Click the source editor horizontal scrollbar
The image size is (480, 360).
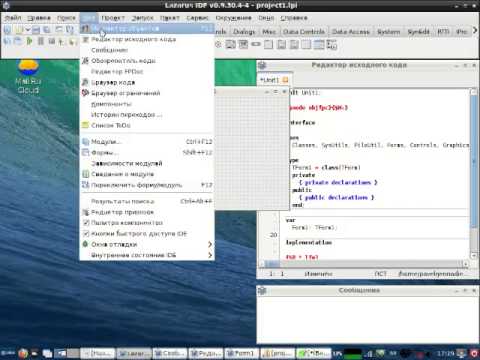(x=364, y=264)
